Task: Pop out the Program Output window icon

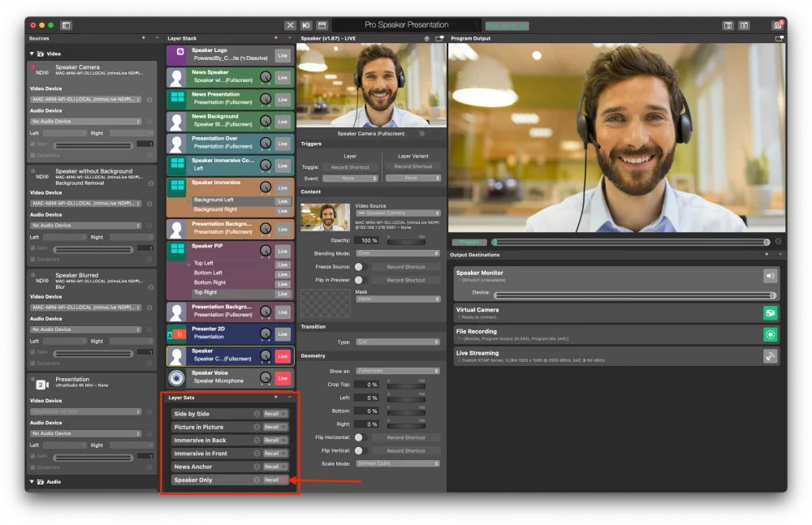Action: click(779, 38)
